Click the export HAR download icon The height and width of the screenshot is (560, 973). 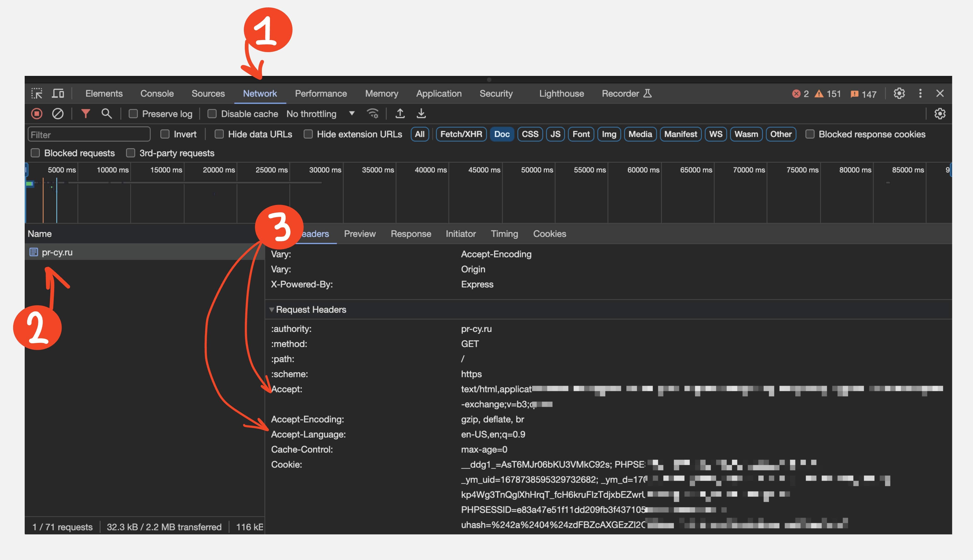click(x=421, y=114)
